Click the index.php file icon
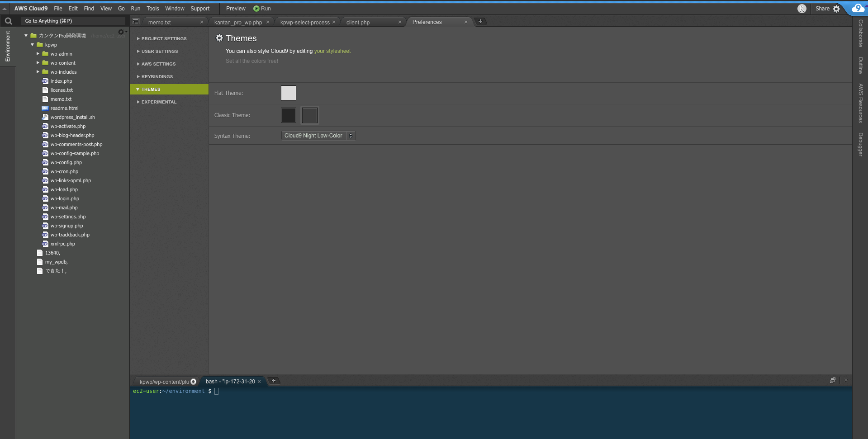 coord(45,81)
